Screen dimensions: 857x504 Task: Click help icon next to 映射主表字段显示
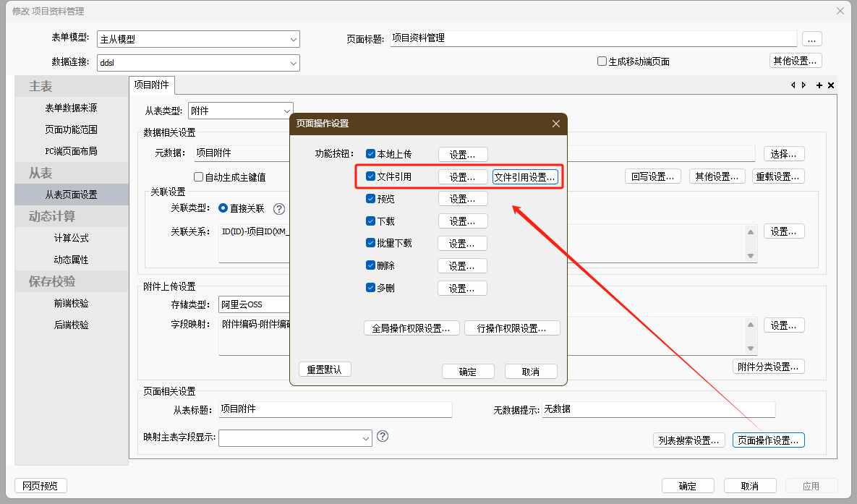pos(383,436)
